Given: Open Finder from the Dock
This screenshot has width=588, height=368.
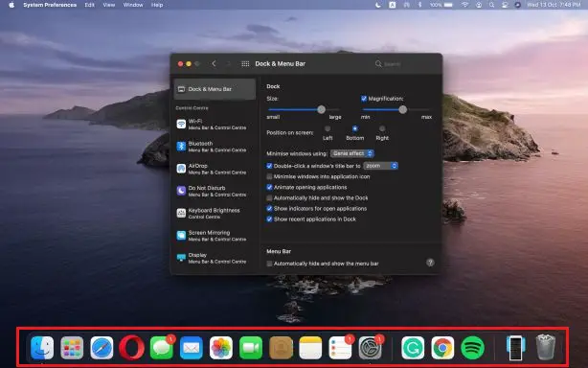Looking at the screenshot, I should coord(42,348).
